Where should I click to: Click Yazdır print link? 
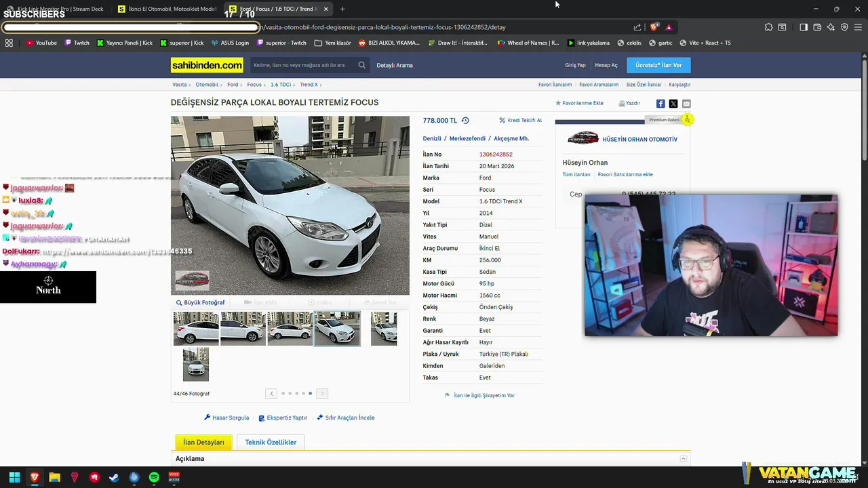(629, 103)
